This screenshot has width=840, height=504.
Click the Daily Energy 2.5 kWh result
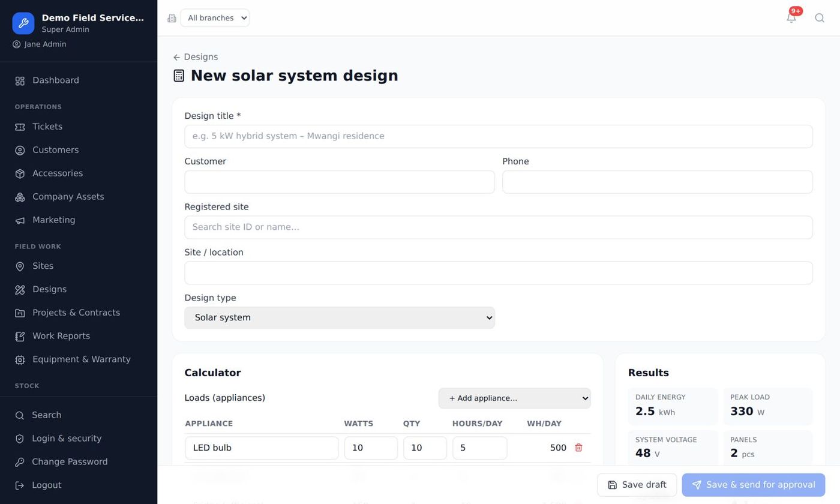pyautogui.click(x=673, y=406)
